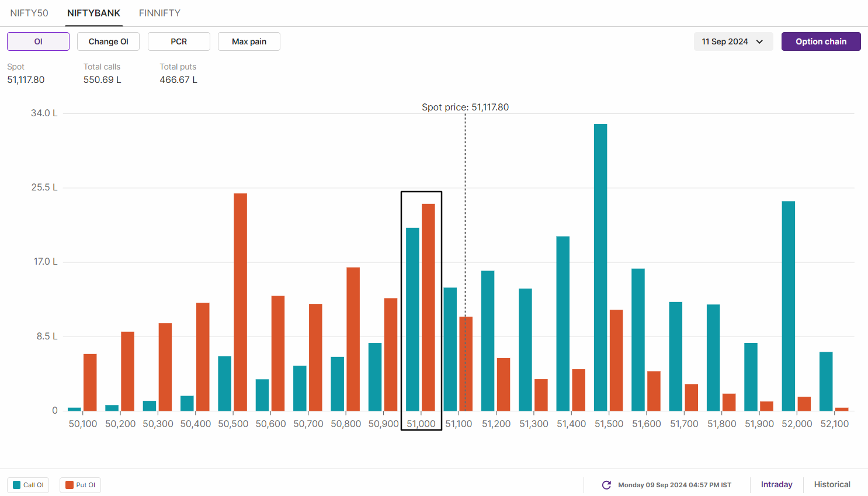Click the Total calls value 550.69 L

(102, 79)
